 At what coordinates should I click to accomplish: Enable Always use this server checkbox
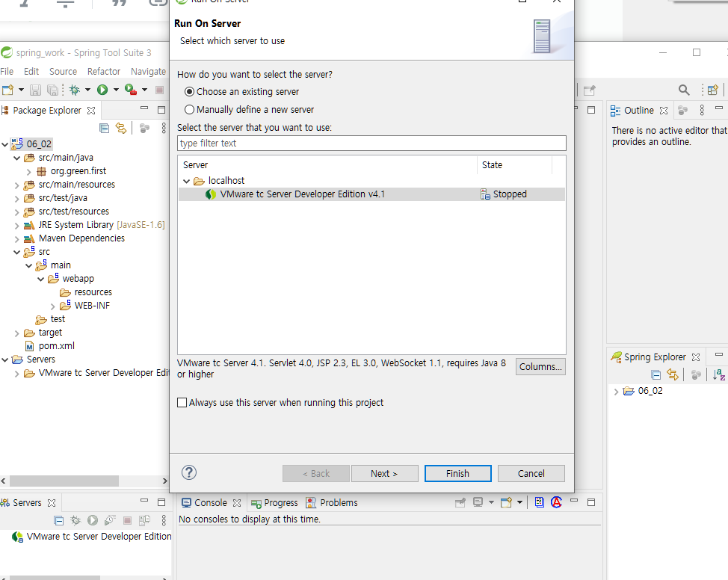tap(182, 403)
